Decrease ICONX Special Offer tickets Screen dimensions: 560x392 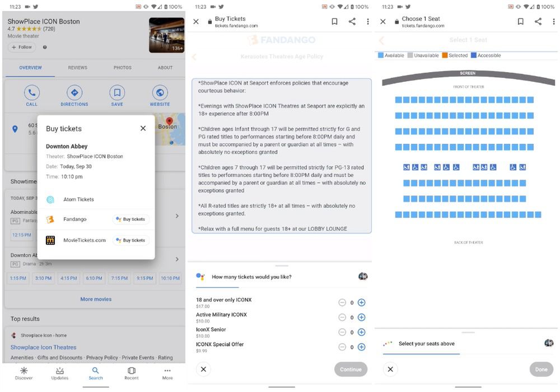tap(342, 347)
